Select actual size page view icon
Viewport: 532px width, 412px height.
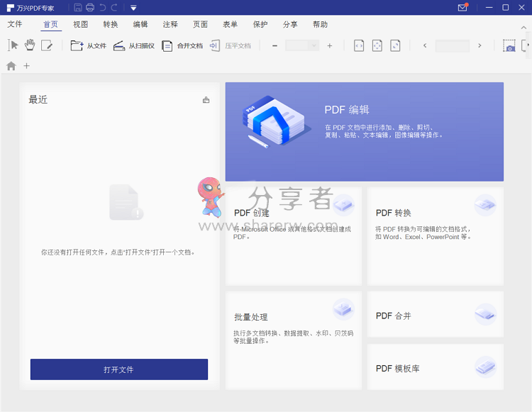[395, 45]
